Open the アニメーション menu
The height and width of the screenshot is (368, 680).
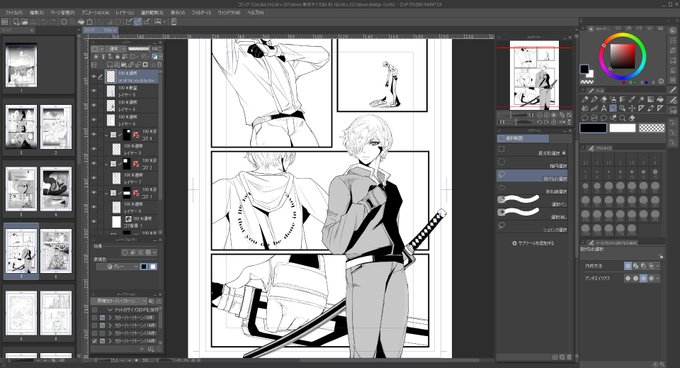(95, 13)
